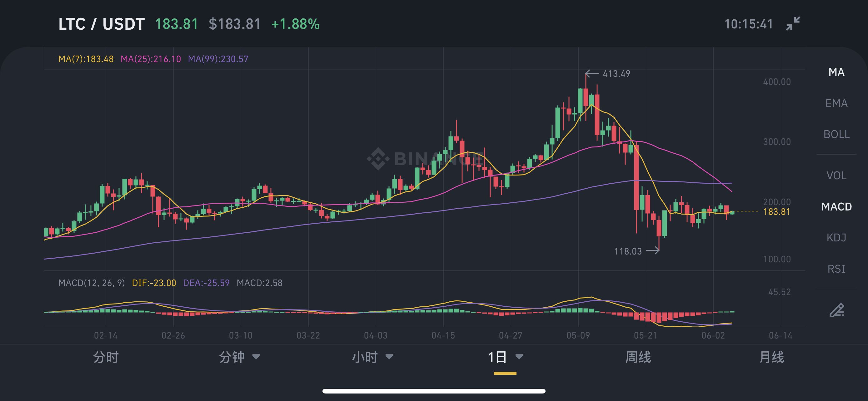
Task: Tap the 400.00 price axis label
Action: click(777, 82)
